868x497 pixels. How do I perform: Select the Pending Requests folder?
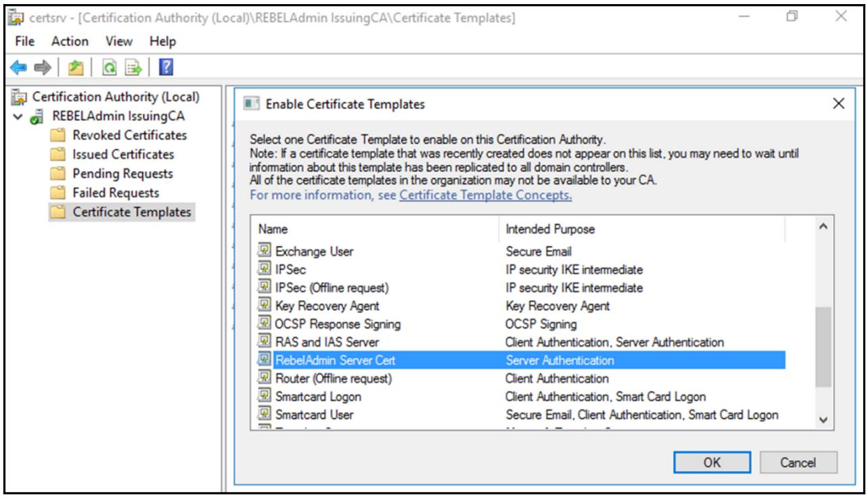click(122, 174)
